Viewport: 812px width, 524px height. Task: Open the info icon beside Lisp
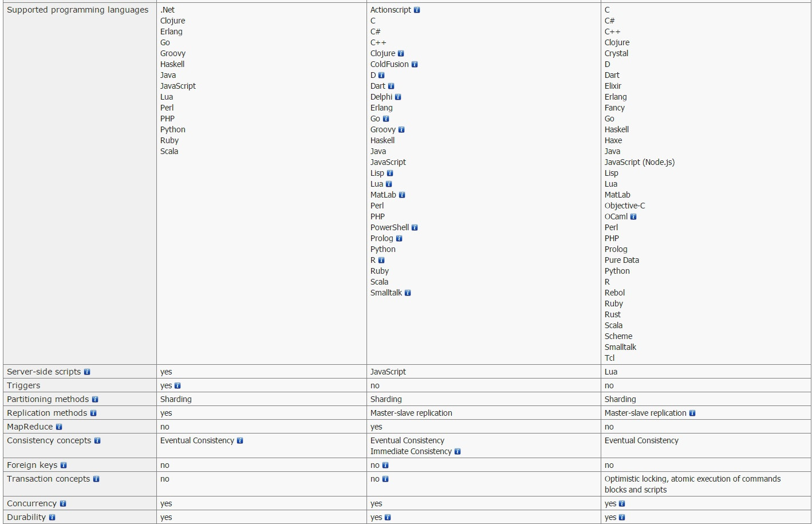coord(390,174)
